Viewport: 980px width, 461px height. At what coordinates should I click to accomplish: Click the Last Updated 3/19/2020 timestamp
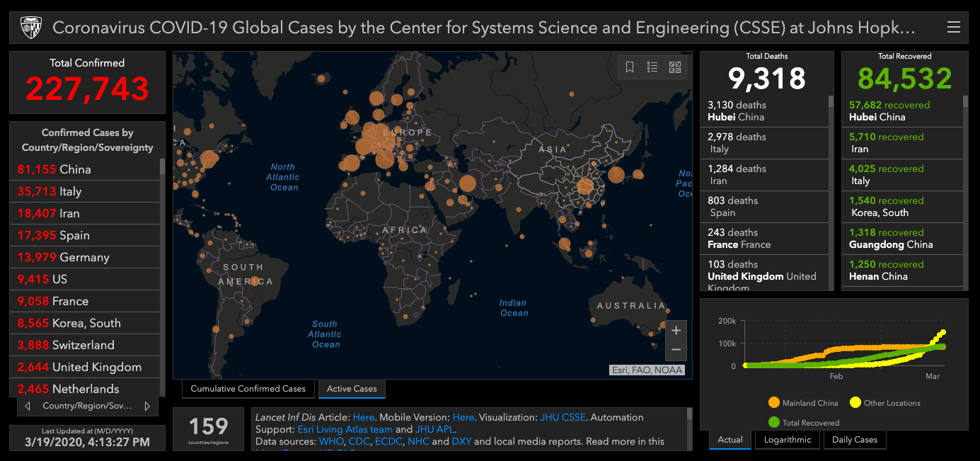click(x=87, y=442)
